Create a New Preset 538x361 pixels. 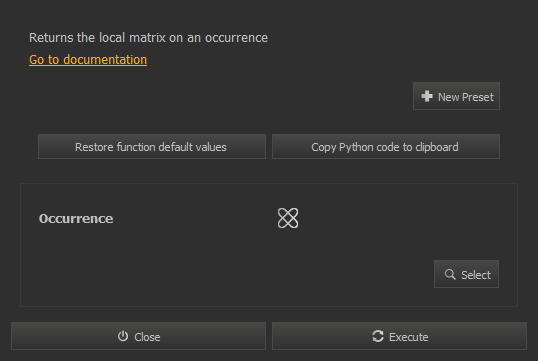pyautogui.click(x=456, y=96)
